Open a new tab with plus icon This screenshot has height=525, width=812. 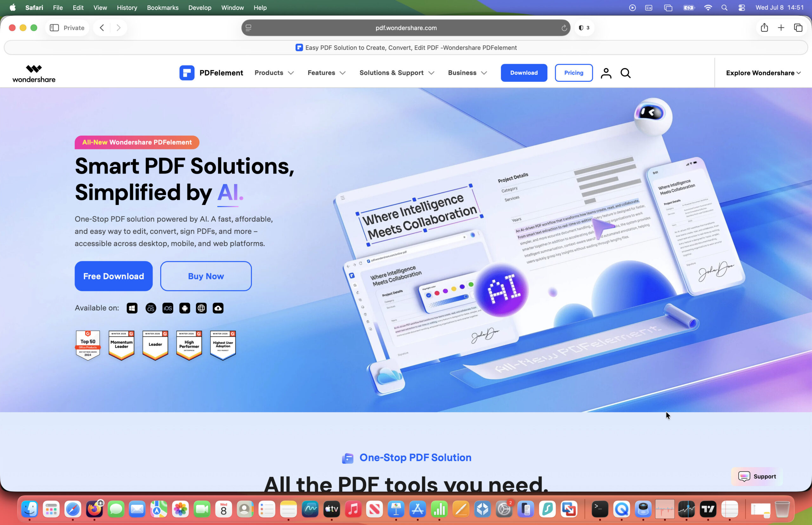tap(781, 28)
